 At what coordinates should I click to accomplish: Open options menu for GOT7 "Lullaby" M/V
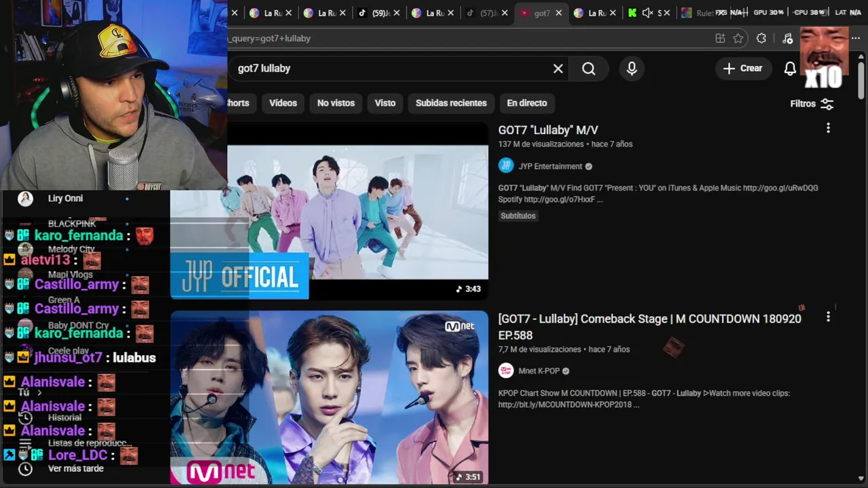point(828,128)
